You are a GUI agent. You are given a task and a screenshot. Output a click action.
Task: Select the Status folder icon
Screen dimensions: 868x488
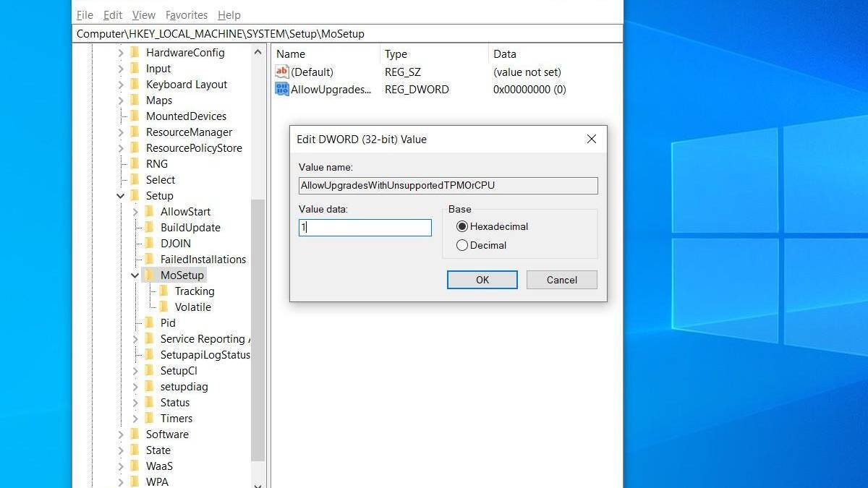pos(150,402)
